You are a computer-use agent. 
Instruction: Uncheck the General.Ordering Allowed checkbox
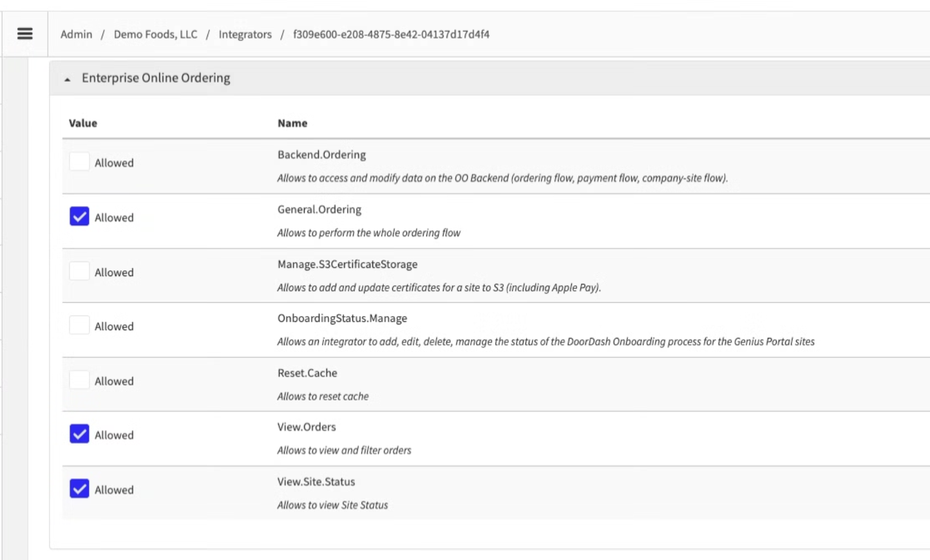[x=79, y=216]
